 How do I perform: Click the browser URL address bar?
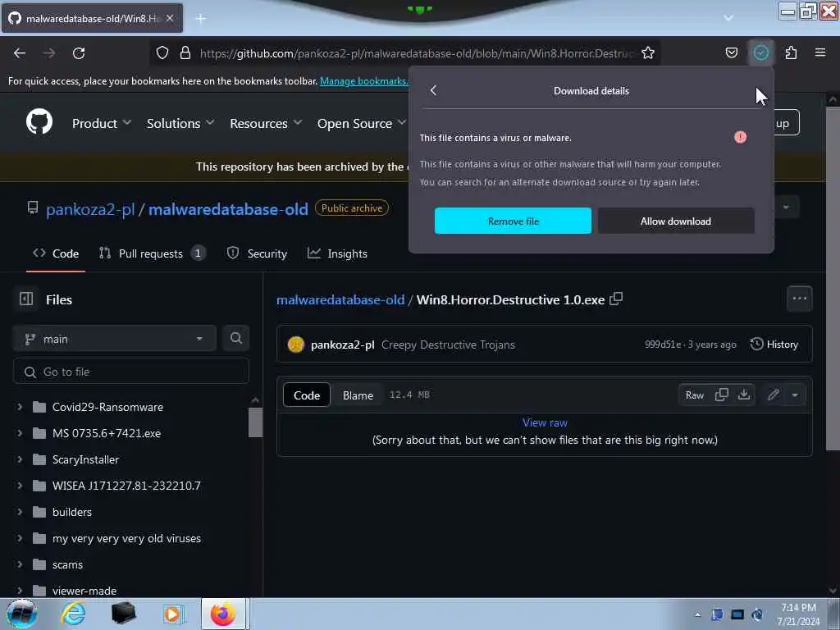pos(416,53)
